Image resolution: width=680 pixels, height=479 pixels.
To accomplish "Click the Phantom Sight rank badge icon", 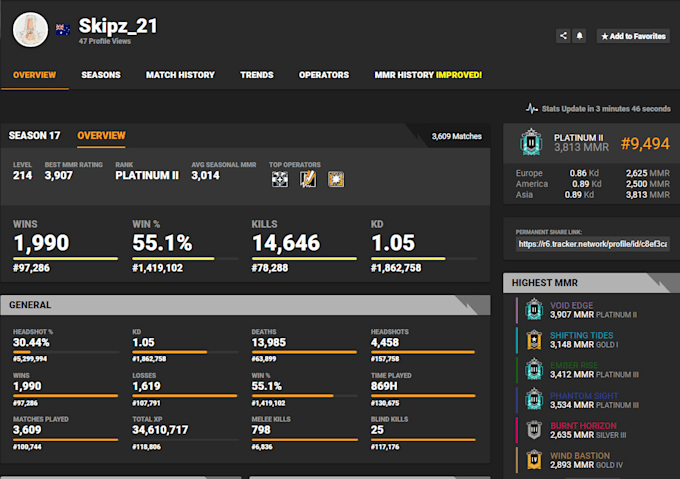I will click(x=534, y=400).
